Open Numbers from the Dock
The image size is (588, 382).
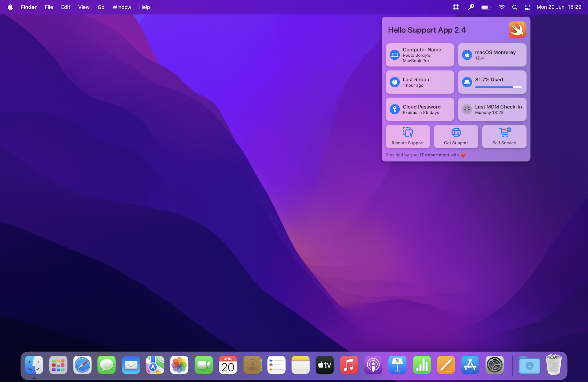422,365
